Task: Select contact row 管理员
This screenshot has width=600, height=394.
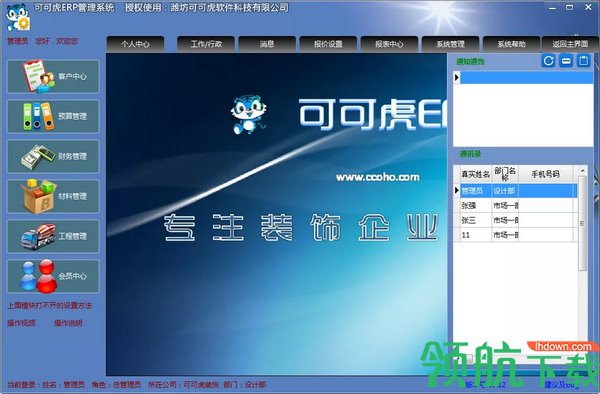Action: coord(515,191)
